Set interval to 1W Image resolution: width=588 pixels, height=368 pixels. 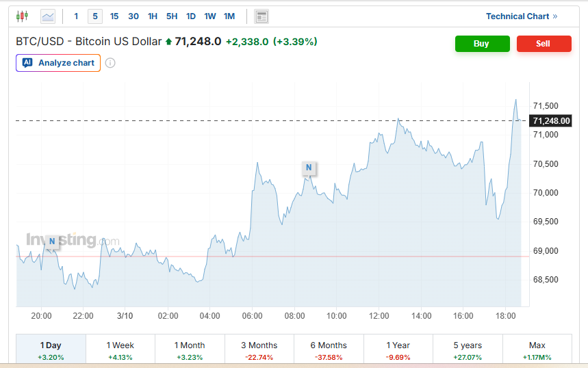(x=210, y=16)
